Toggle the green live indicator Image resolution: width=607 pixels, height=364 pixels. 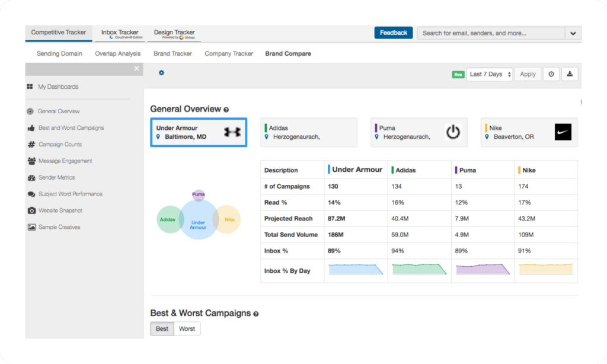pyautogui.click(x=458, y=75)
